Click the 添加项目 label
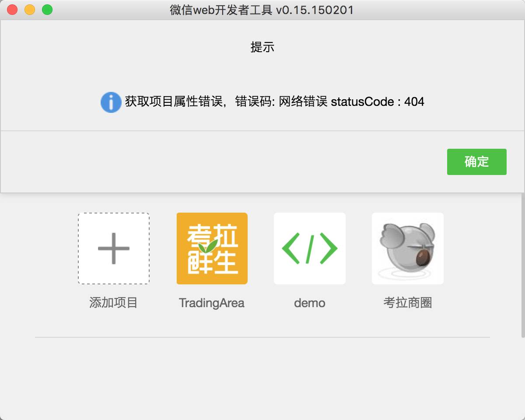525x420 pixels. (114, 303)
